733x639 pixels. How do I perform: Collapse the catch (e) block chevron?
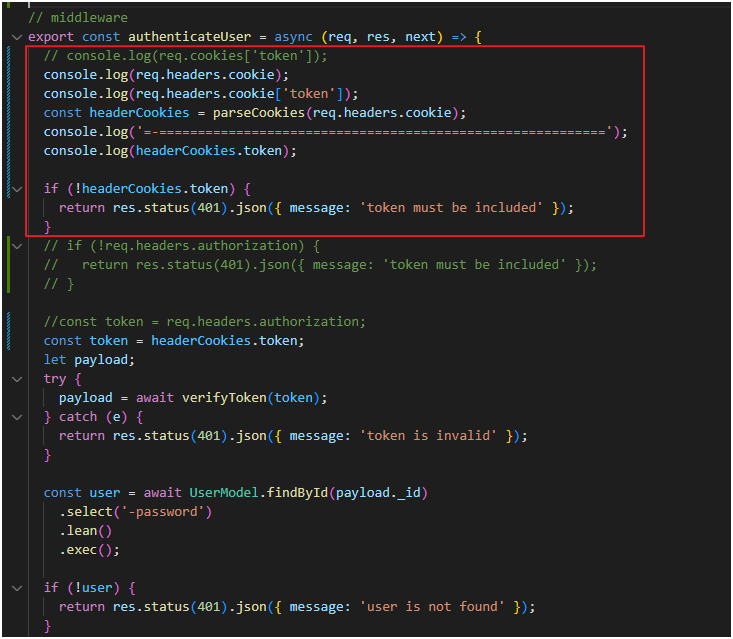click(17, 417)
